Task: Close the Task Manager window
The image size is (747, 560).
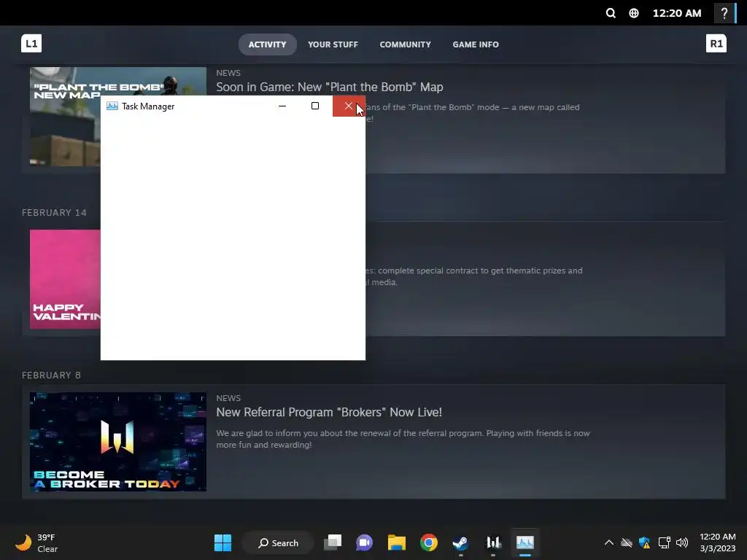Action: (349, 106)
